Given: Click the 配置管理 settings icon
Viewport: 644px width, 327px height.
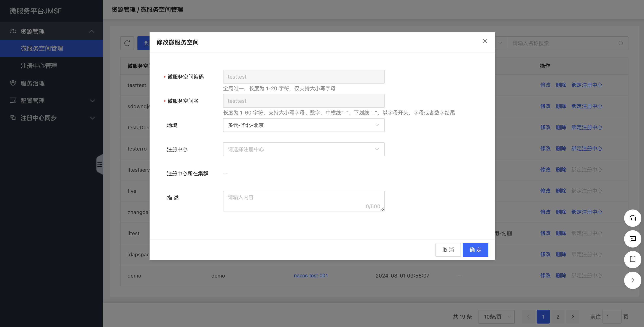Looking at the screenshot, I should (13, 100).
